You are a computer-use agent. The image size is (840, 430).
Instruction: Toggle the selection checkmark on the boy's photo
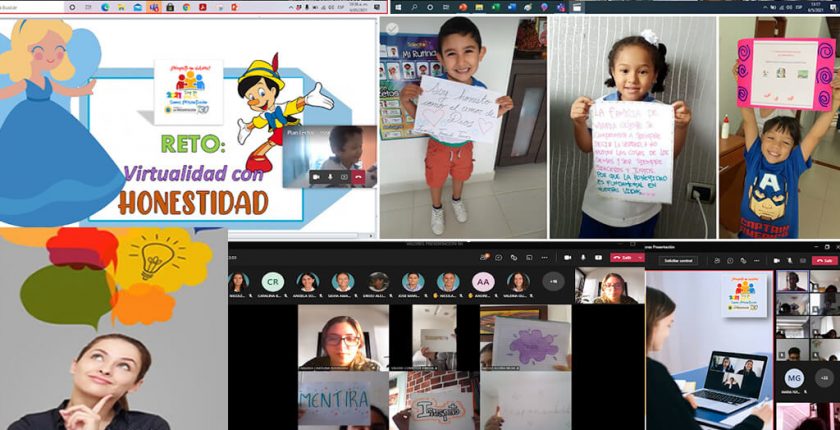393,29
